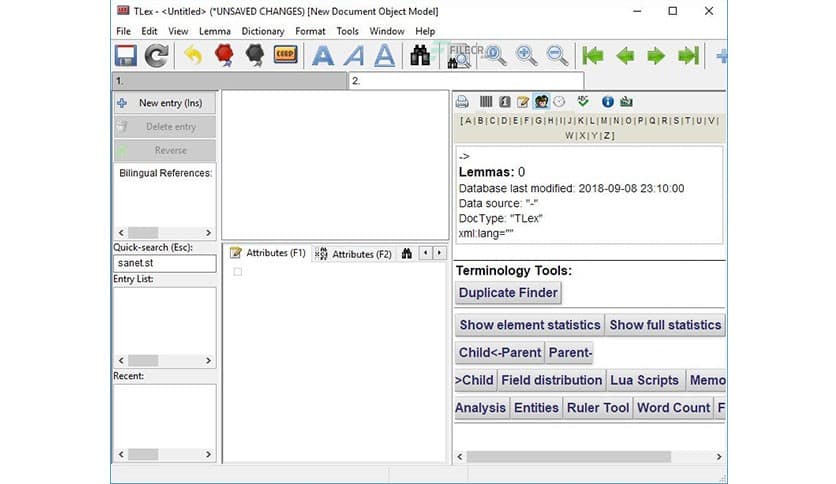This screenshot has width=836, height=484.
Task: Select tab number 1 below the toolbar
Action: click(x=229, y=80)
